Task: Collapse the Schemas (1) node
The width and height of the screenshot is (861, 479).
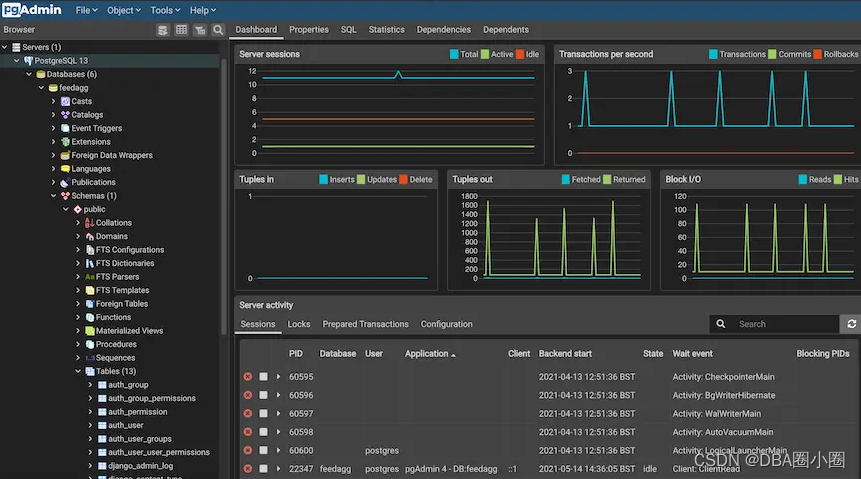Action: [53, 196]
